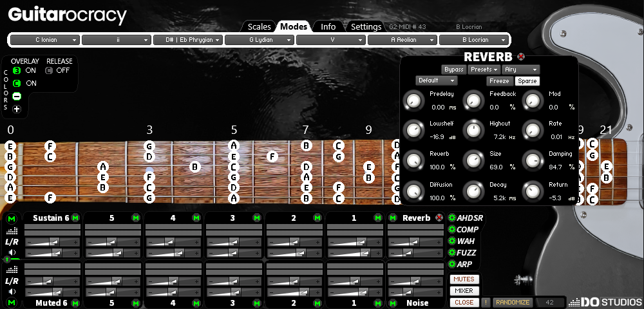The height and width of the screenshot is (309, 644).
Task: Toggle the OVERLAY 3 ON switch
Action: click(17, 71)
